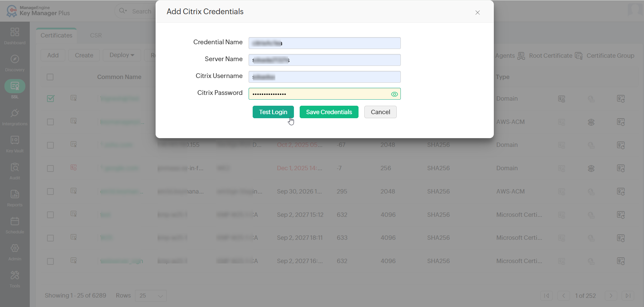The height and width of the screenshot is (307, 644).
Task: Toggle the select-all header checkbox
Action: [x=50, y=77]
